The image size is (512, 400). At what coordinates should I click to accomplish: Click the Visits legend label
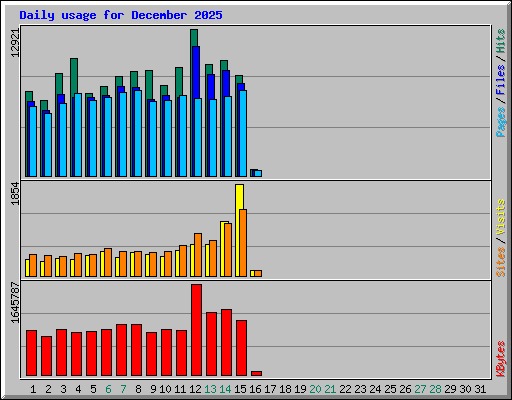pyautogui.click(x=500, y=217)
